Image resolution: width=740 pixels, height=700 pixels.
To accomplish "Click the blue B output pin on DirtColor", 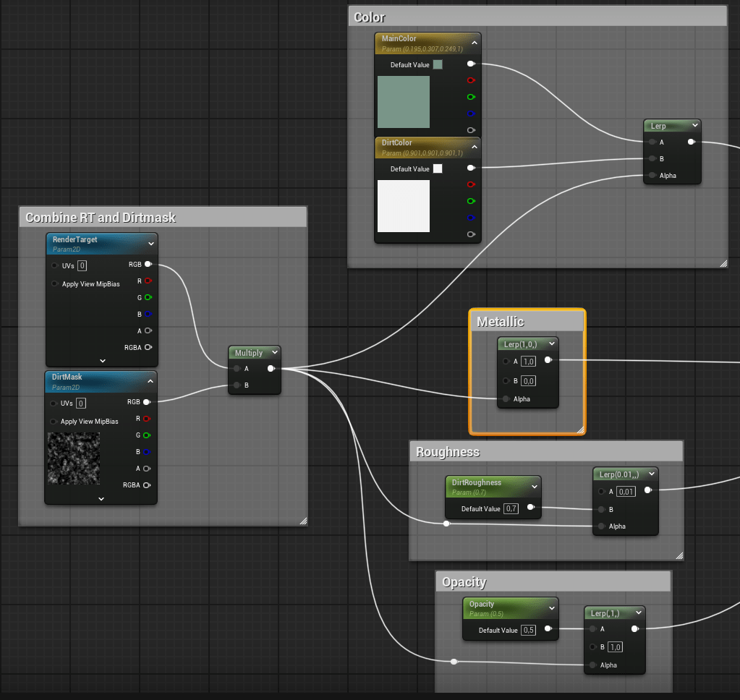I will tap(471, 218).
